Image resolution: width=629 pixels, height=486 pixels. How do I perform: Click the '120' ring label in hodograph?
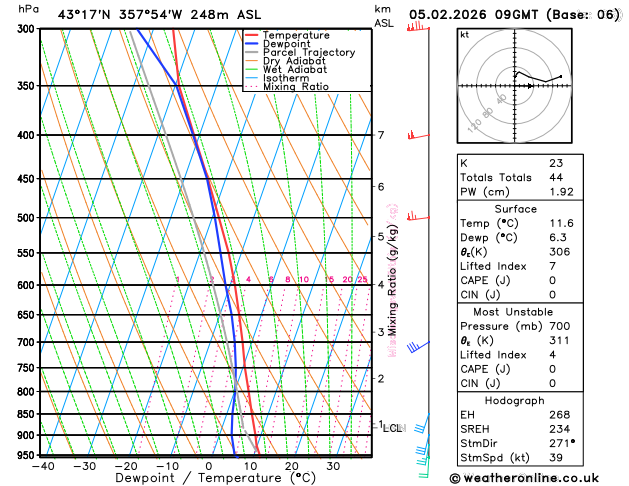474,126
